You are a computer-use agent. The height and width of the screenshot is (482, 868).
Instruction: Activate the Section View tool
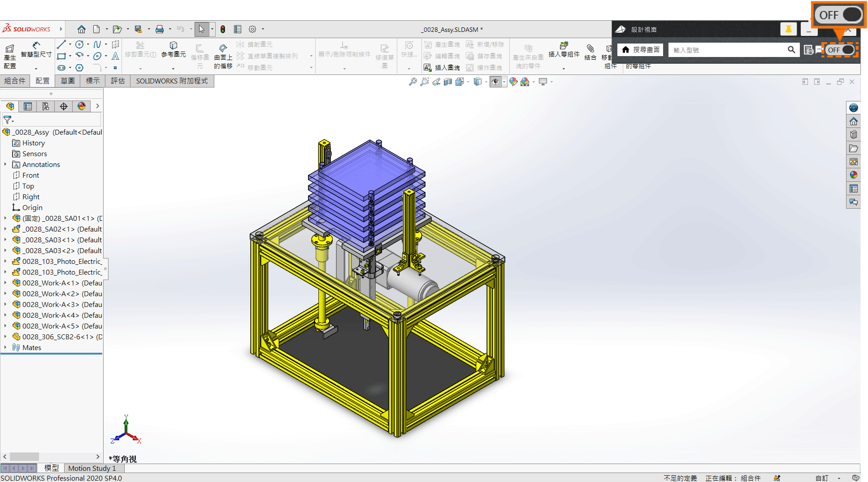coord(447,82)
